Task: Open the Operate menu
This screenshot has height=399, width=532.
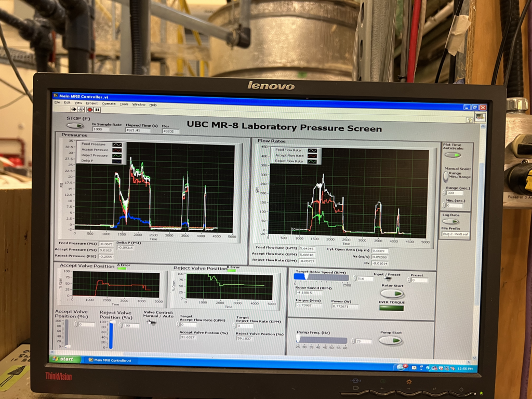Action: pos(109,104)
